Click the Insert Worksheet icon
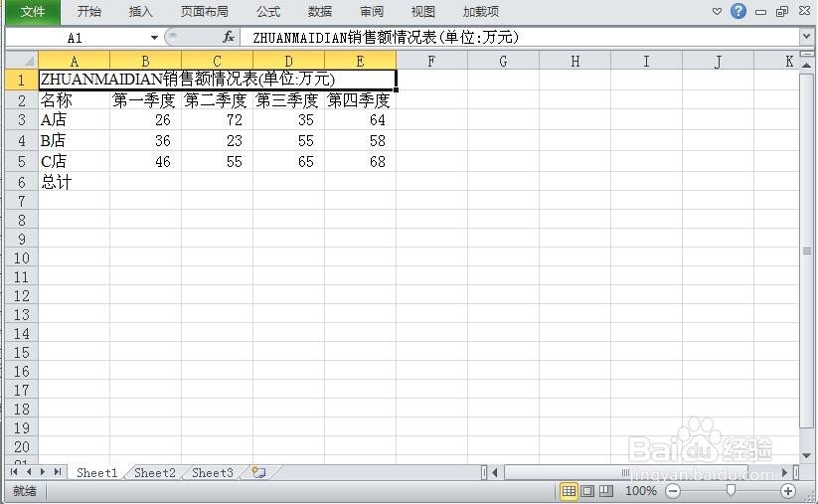This screenshot has width=818, height=504. [259, 473]
